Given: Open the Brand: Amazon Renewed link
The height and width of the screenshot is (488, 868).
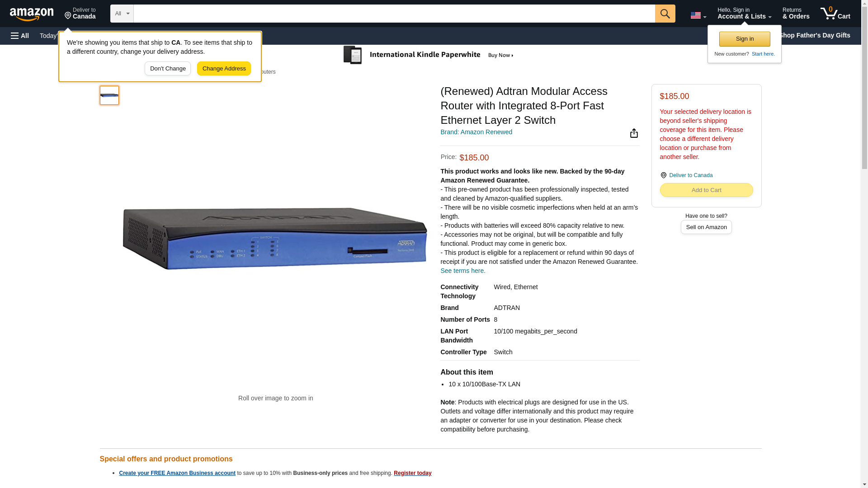Looking at the screenshot, I should coord(476,132).
